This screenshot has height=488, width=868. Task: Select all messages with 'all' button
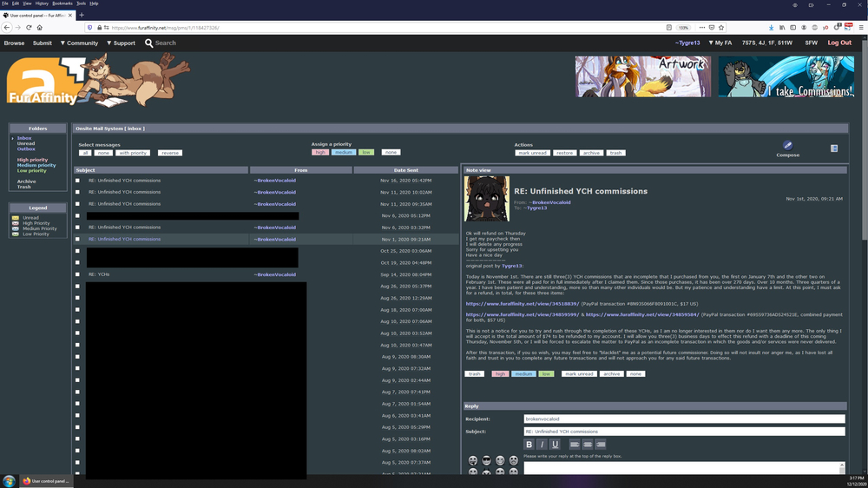point(85,153)
